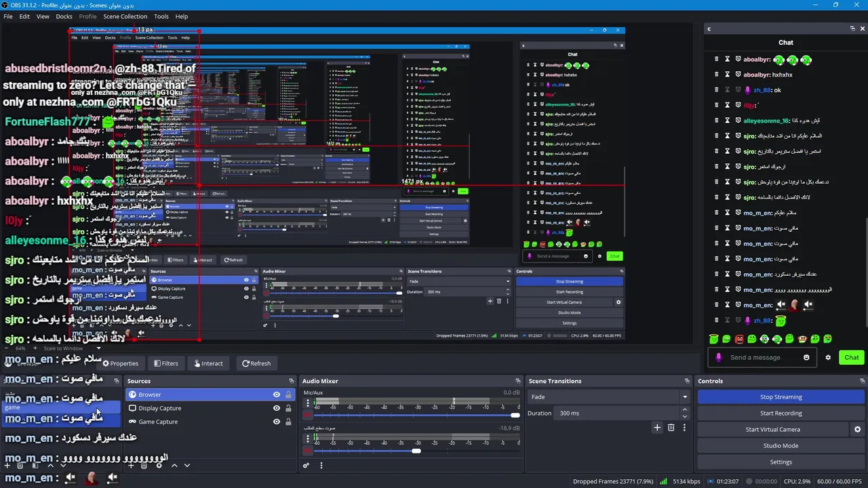The height and width of the screenshot is (488, 868).
Task: Open the Docks menu
Action: coord(64,16)
